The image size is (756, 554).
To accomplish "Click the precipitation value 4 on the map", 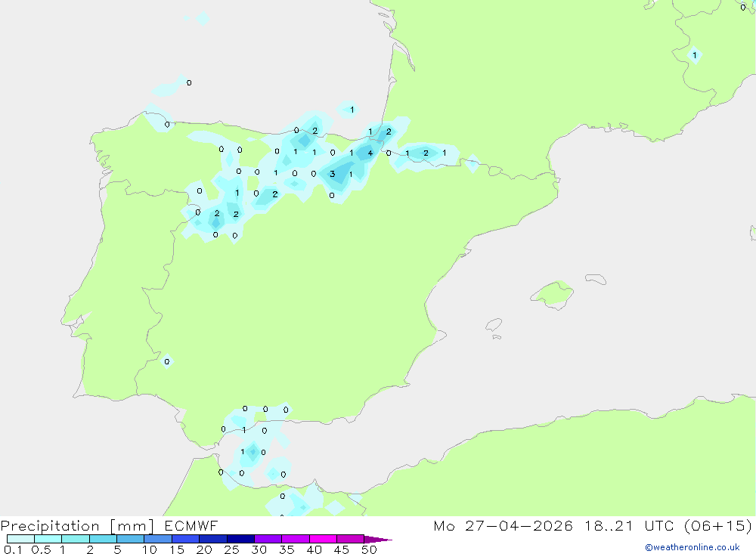I will 370,153.
